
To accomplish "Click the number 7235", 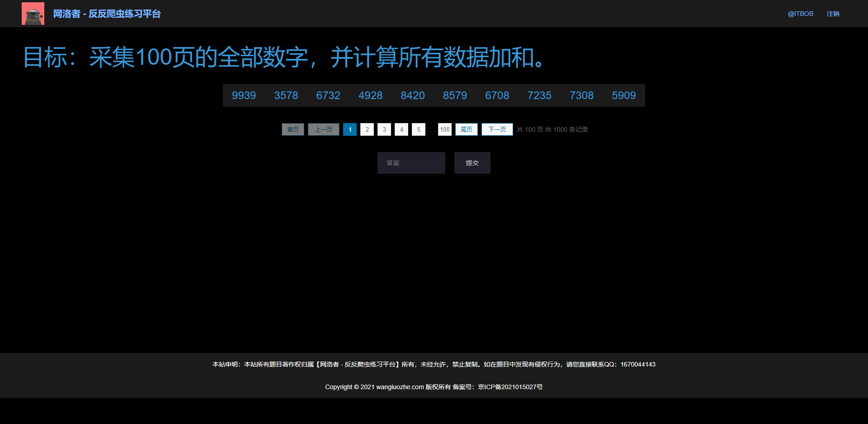I will tap(539, 95).
